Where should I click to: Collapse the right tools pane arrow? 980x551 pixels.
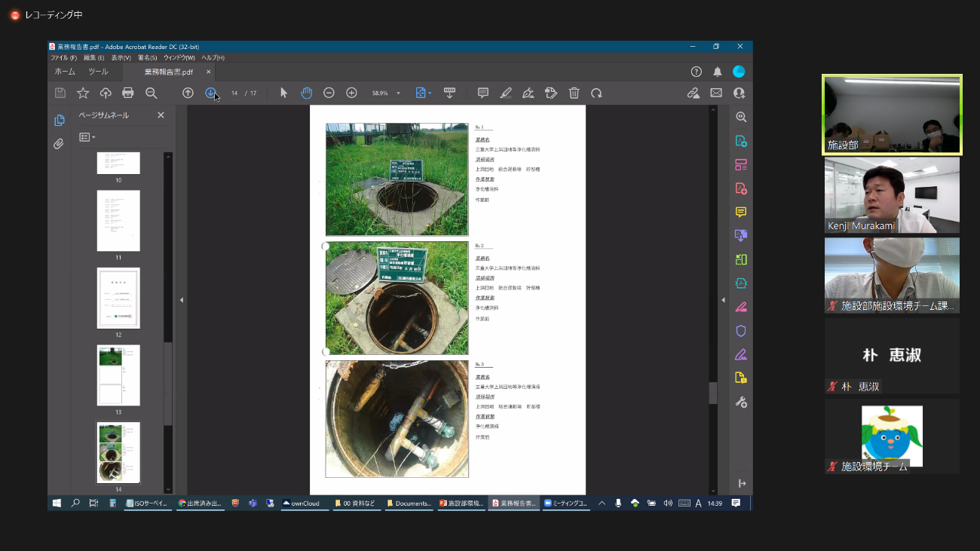point(723,300)
